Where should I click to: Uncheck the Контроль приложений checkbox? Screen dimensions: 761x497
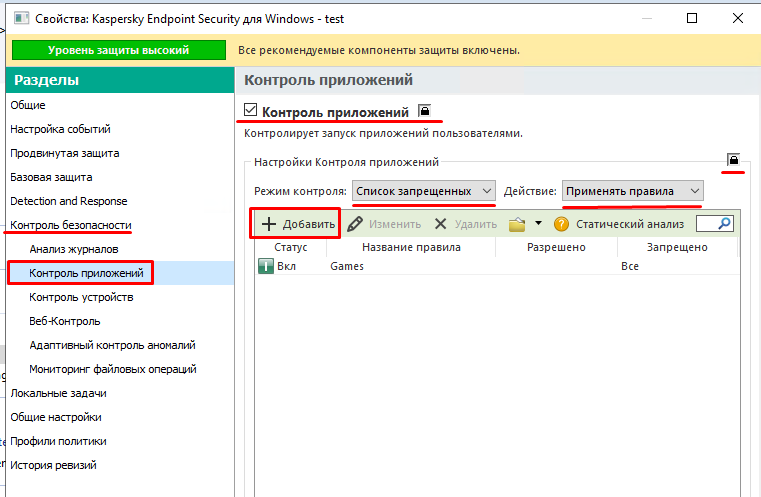pos(250,110)
